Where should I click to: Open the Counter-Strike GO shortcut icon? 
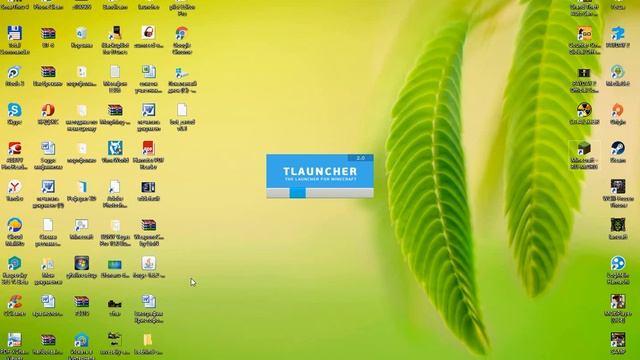click(584, 33)
